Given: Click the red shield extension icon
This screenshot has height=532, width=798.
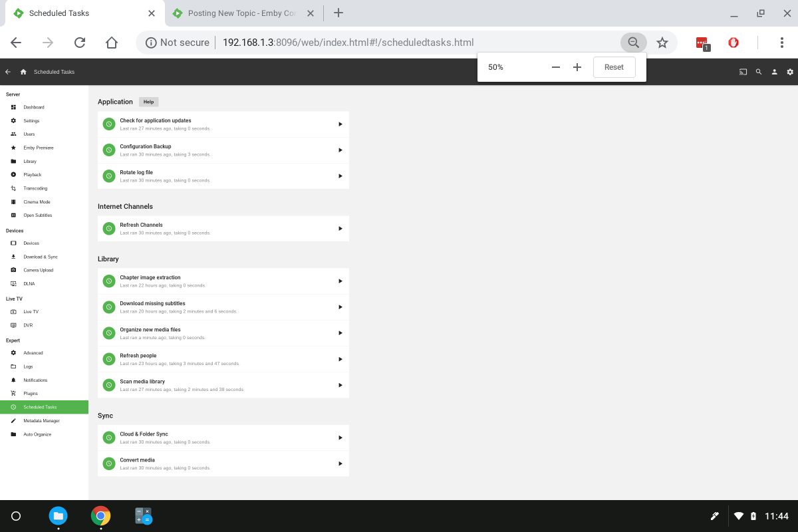Looking at the screenshot, I should coord(733,43).
